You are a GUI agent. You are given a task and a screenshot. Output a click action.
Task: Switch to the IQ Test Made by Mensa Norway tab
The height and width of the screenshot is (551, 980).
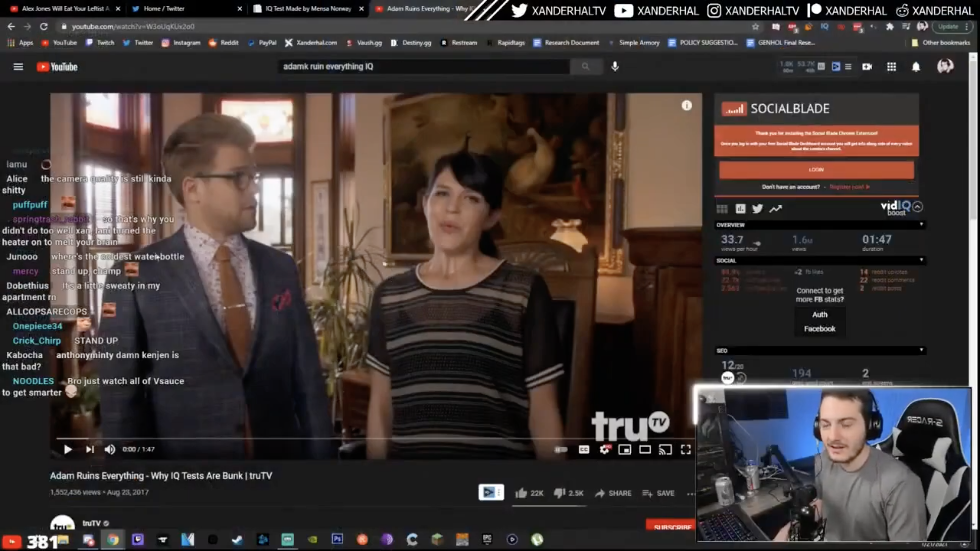(308, 8)
